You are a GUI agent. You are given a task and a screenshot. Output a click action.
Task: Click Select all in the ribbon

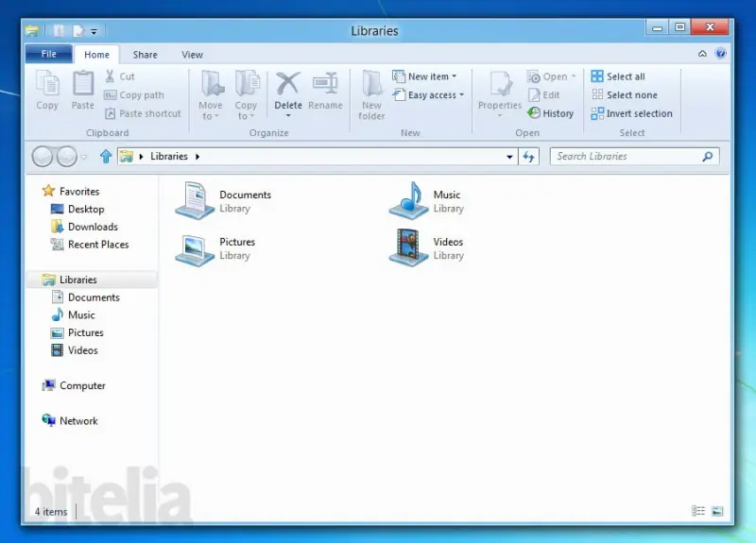618,76
